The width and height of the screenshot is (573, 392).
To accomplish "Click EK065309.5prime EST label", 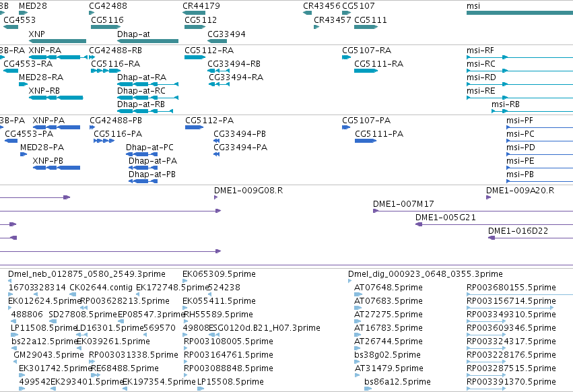I will (x=219, y=274).
